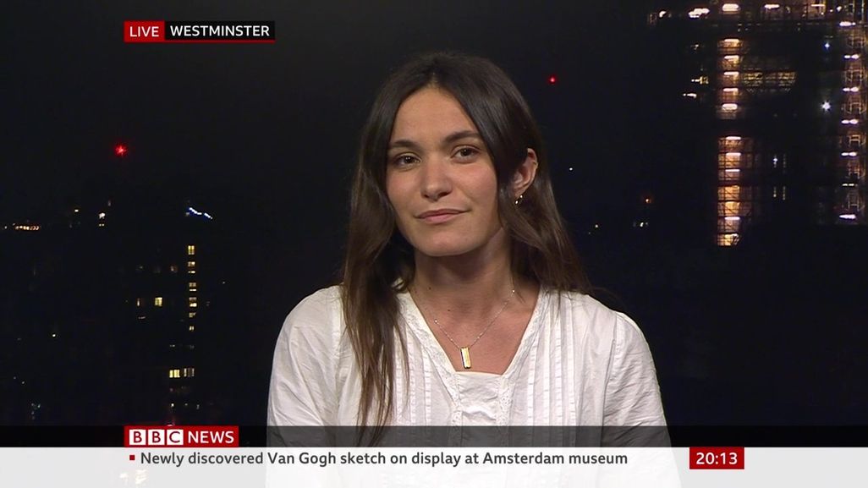Click the words "Amsterdam museum" in the ticker
Screen dimensions: 868x488
555,458
